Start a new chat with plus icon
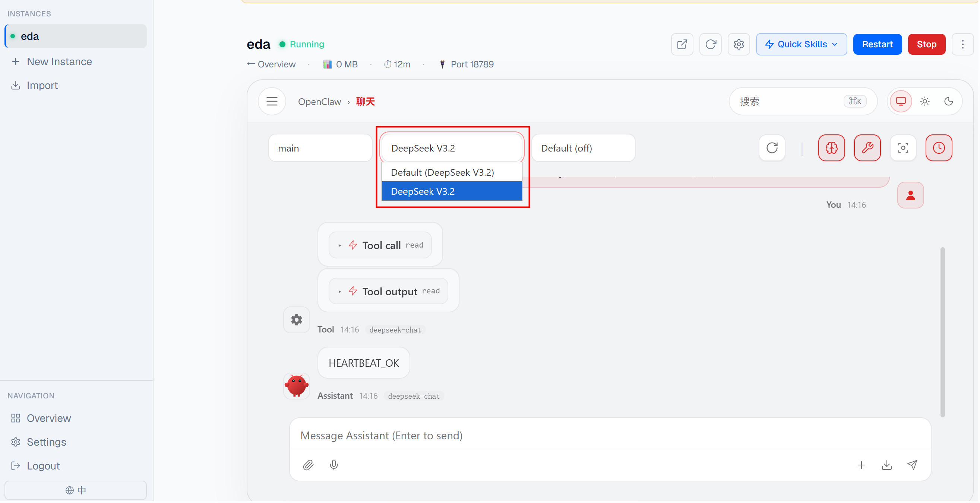This screenshot has height=503, width=980. click(x=861, y=465)
